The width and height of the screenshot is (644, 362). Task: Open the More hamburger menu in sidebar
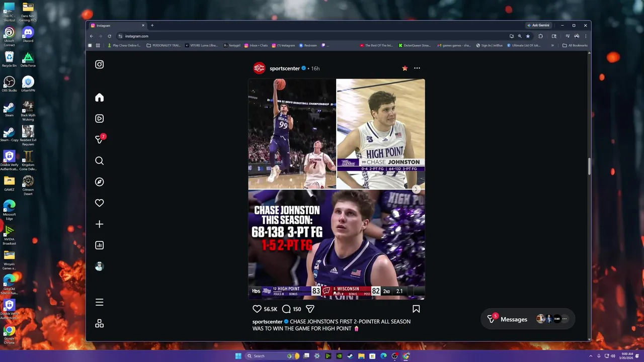click(100, 302)
